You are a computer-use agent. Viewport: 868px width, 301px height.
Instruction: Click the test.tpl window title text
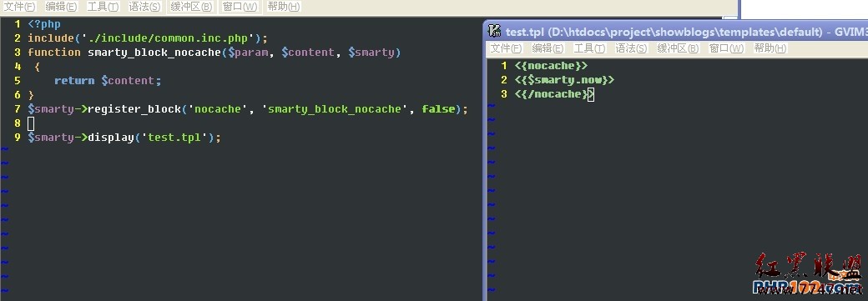(x=686, y=32)
